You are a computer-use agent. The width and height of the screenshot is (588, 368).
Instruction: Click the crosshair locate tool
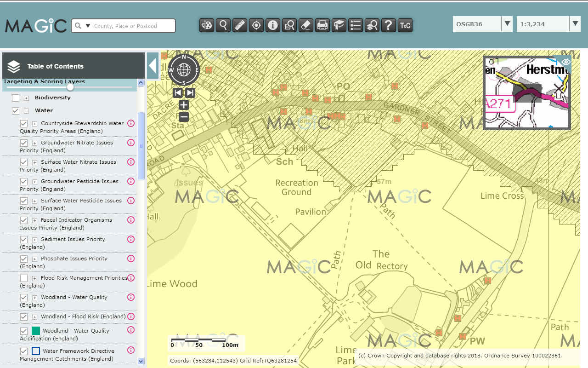click(x=256, y=25)
